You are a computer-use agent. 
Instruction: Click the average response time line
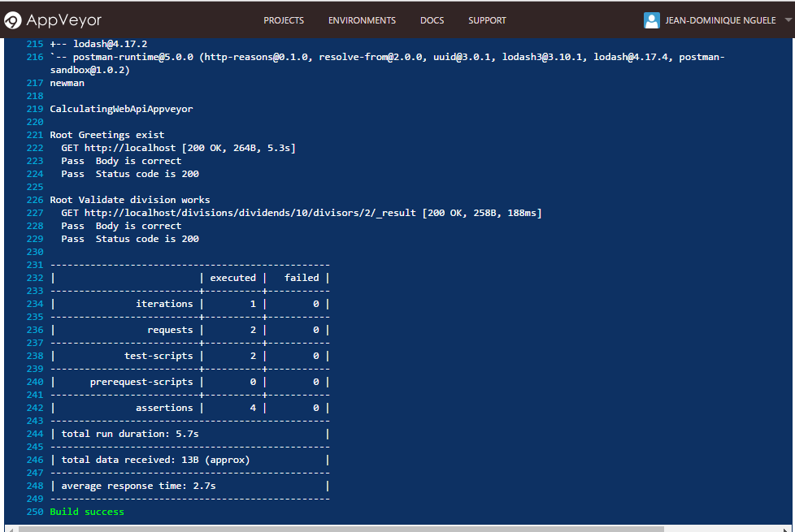click(x=138, y=486)
